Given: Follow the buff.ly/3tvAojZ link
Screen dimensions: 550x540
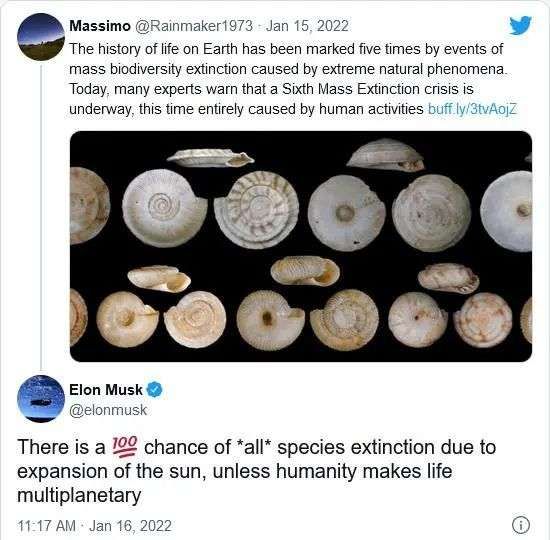Looking at the screenshot, I should tap(472, 109).
